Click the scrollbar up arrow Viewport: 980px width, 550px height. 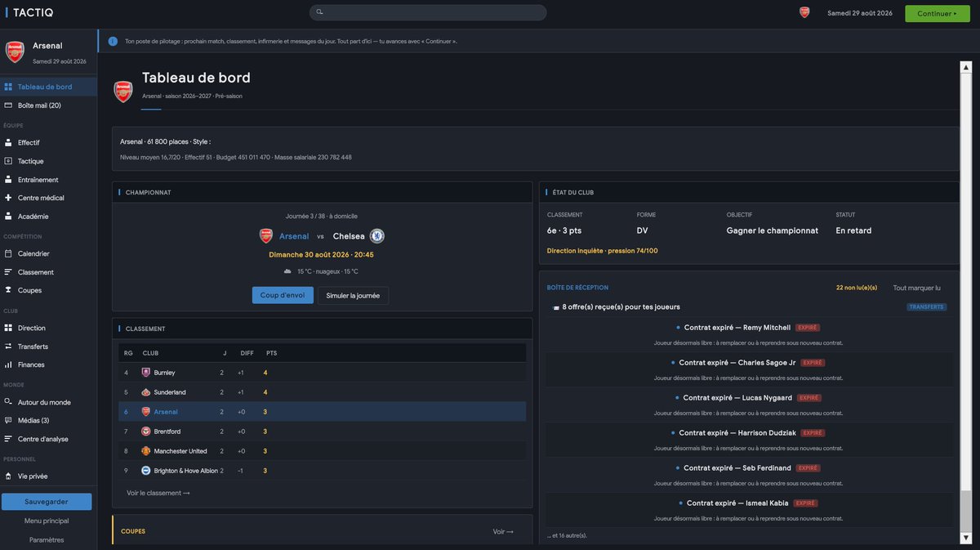(966, 68)
